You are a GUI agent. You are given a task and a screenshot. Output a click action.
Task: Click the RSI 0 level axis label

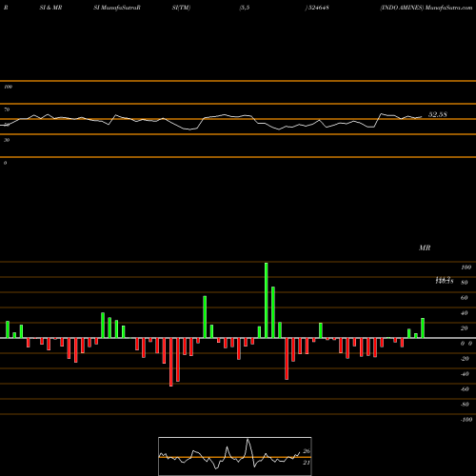tap(5, 163)
